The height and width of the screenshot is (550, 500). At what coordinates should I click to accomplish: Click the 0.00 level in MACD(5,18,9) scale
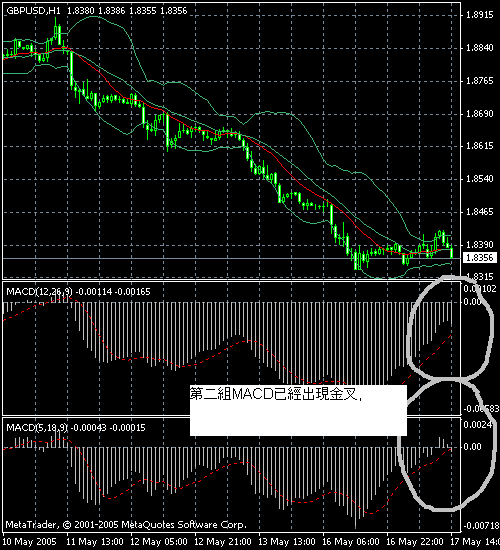pos(472,447)
